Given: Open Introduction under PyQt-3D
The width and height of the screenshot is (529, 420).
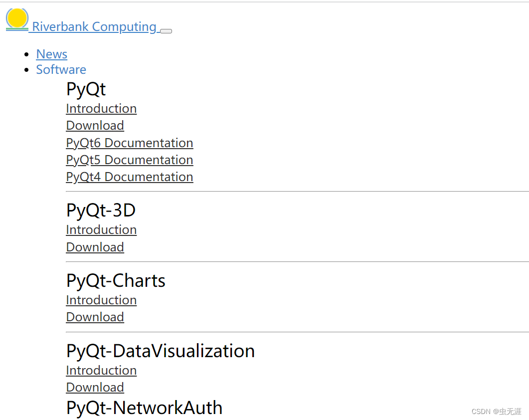Looking at the screenshot, I should click(101, 229).
